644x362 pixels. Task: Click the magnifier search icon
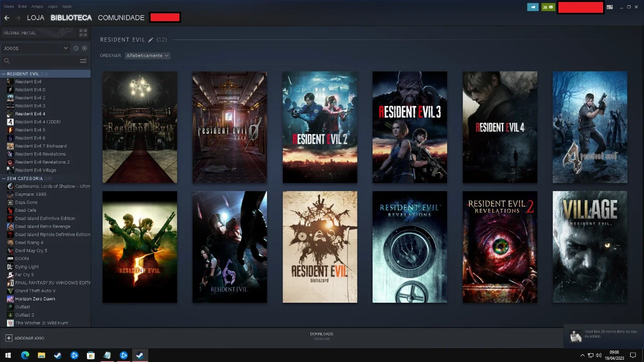(x=7, y=61)
